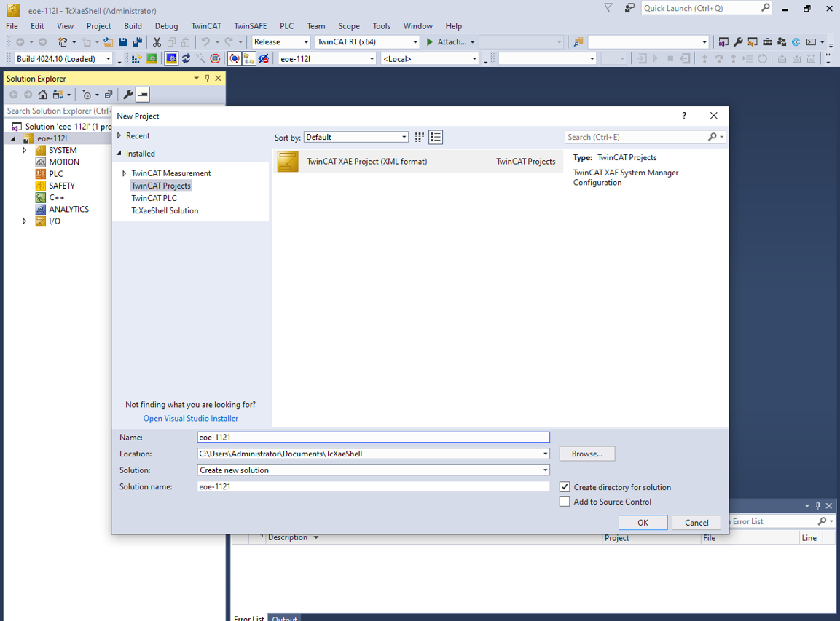Open Visual Studio Installer link
The image size is (840, 621).
(190, 418)
